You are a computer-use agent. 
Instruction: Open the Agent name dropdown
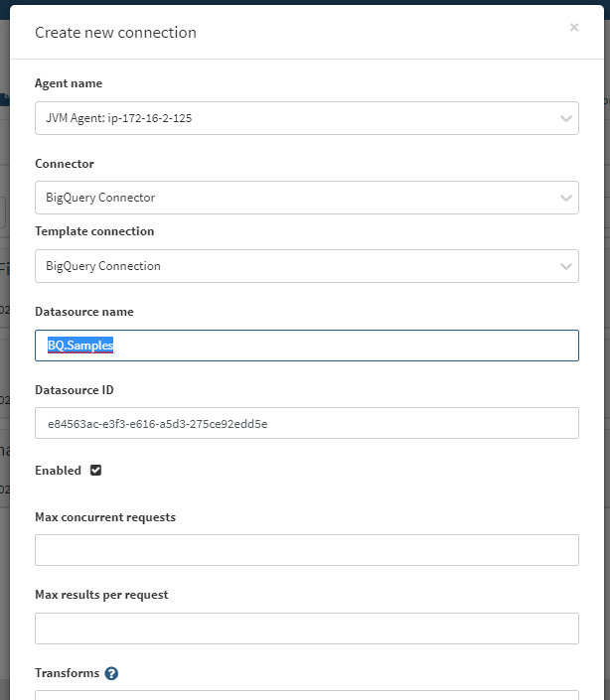(306, 118)
